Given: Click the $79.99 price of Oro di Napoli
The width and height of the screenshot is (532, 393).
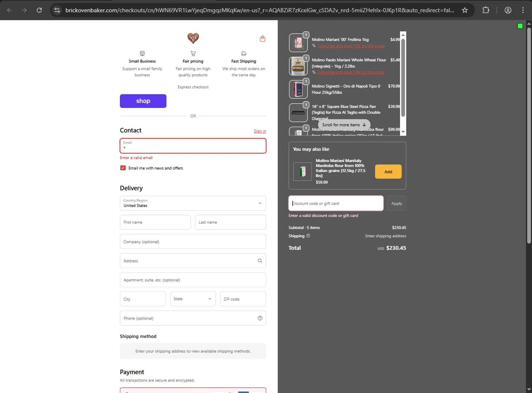Looking at the screenshot, I should tap(394, 86).
